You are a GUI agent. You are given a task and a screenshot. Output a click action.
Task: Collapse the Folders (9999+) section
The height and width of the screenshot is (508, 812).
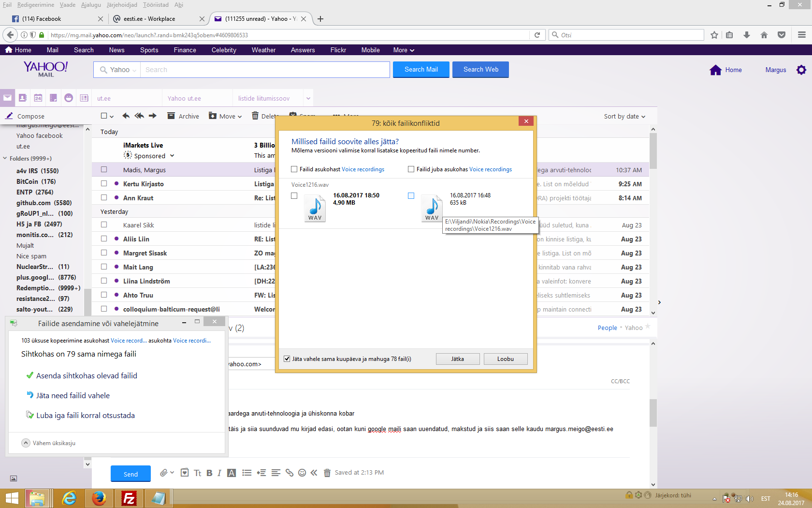point(5,158)
